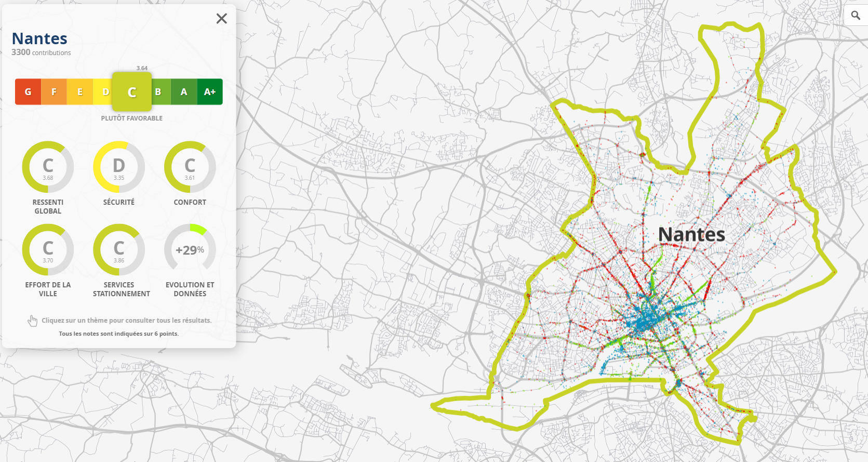Click the 'Tous les notes' footnote
868x462 pixels.
tap(119, 334)
